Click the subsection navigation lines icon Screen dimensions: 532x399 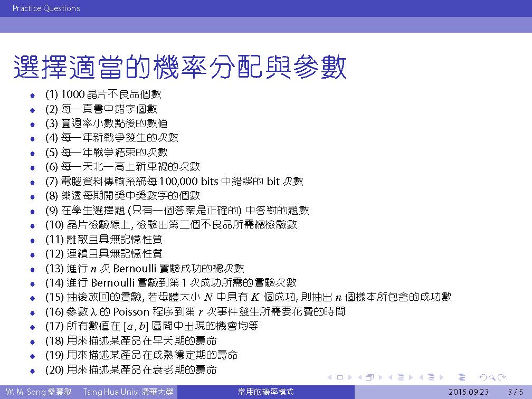pyautogui.click(x=400, y=377)
